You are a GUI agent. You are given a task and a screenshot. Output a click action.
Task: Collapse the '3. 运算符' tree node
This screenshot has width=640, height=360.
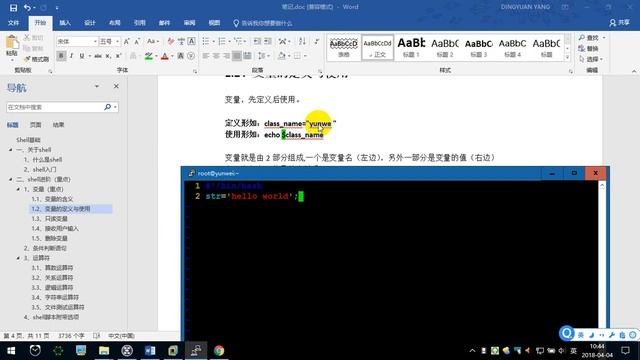tap(18, 258)
